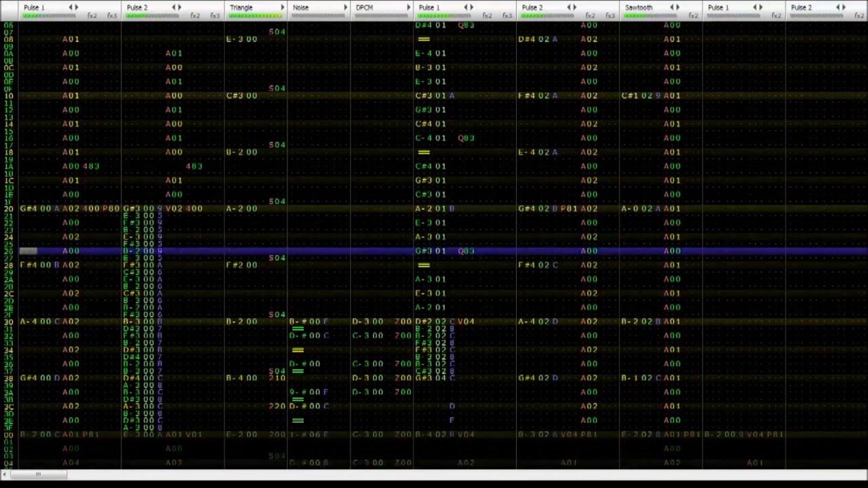This screenshot has height=488, width=868.
Task: Select note 'A-4 00 C' on Pulse 1 row 30
Action: 40,321
